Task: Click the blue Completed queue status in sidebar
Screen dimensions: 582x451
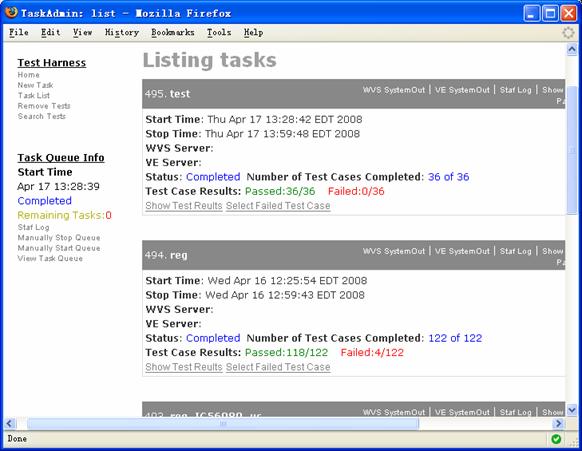Action: (45, 201)
